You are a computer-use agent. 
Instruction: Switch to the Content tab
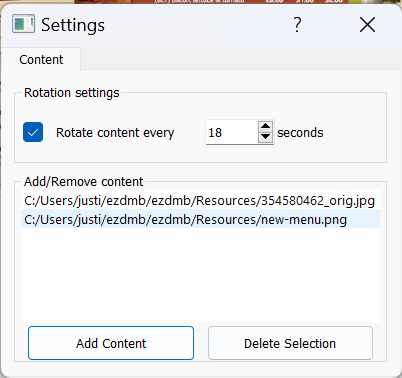coord(41,59)
